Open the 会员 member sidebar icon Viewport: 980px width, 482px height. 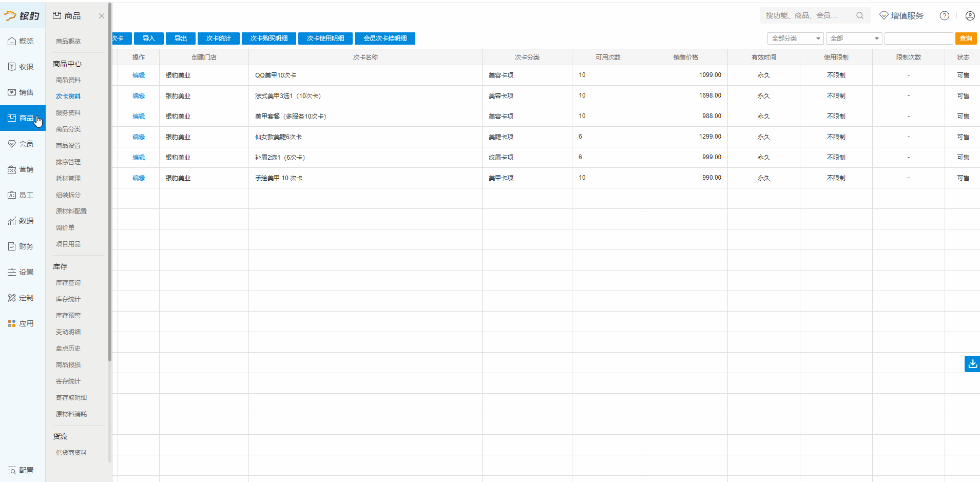click(12, 144)
